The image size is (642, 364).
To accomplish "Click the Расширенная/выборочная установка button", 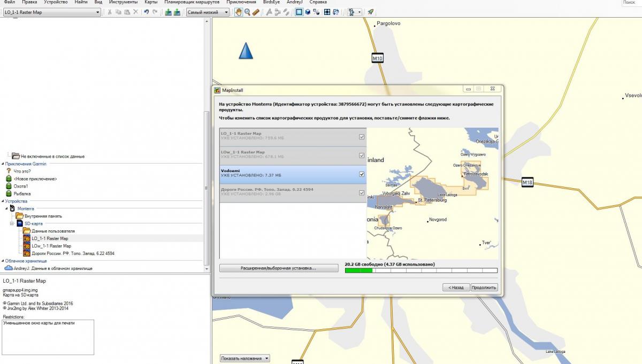I will [278, 268].
